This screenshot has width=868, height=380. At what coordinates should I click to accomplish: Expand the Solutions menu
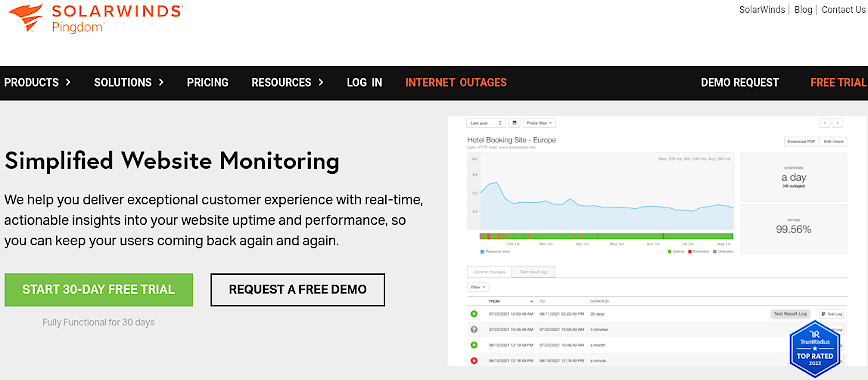(129, 83)
